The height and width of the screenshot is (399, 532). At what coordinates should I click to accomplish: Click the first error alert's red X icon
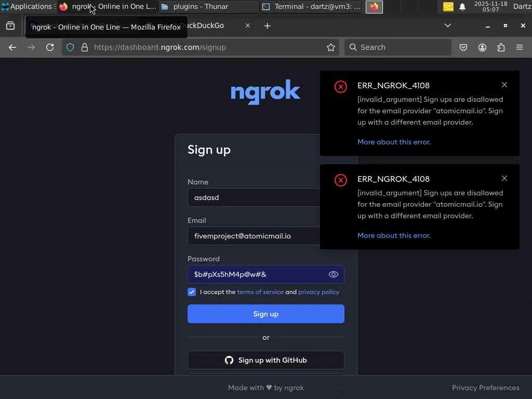tap(341, 87)
